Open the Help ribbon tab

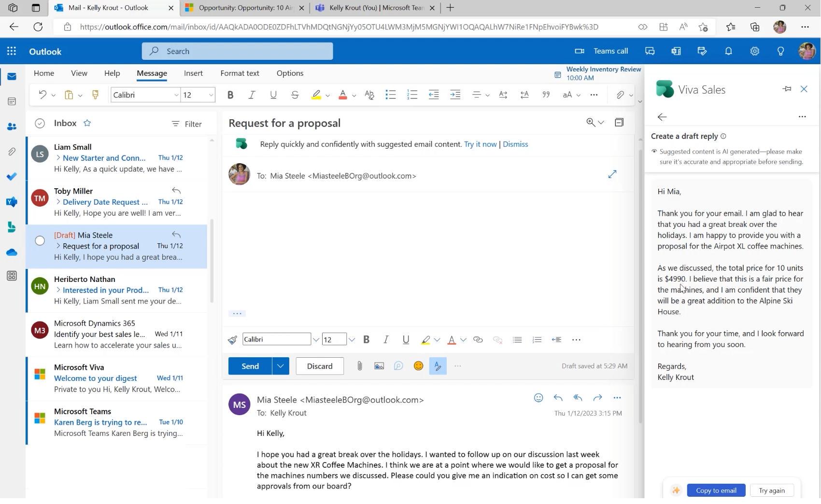click(x=112, y=73)
